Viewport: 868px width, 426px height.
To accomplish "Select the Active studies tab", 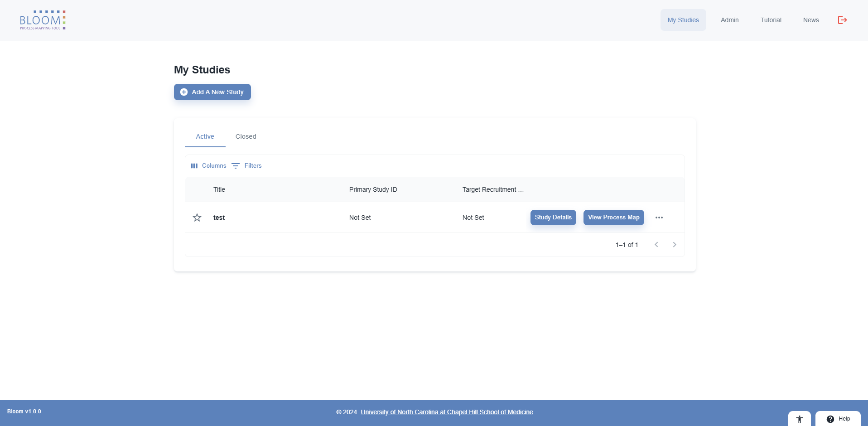I will click(205, 136).
